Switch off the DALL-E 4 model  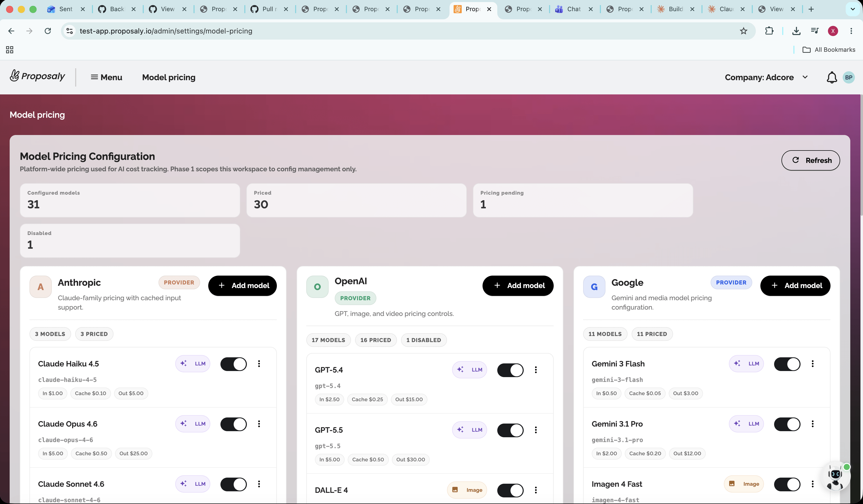click(x=510, y=490)
